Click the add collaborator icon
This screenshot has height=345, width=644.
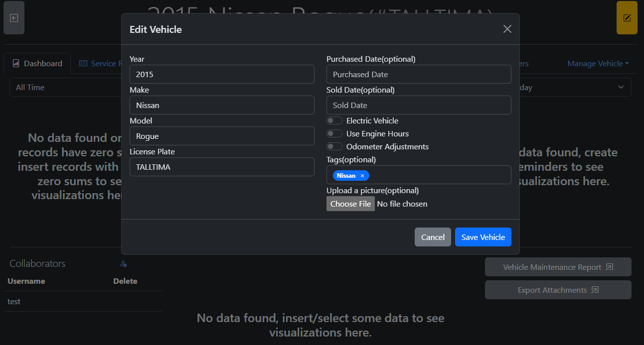pos(124,264)
